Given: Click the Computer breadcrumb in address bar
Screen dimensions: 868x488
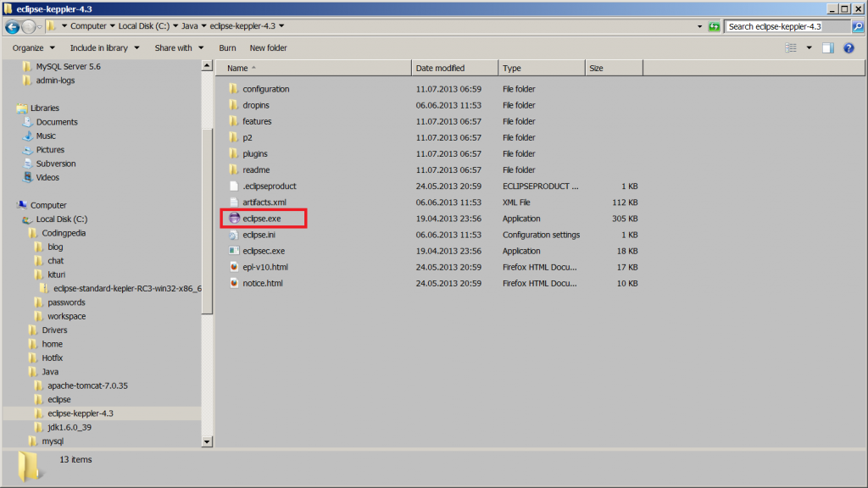Looking at the screenshot, I should pos(88,26).
